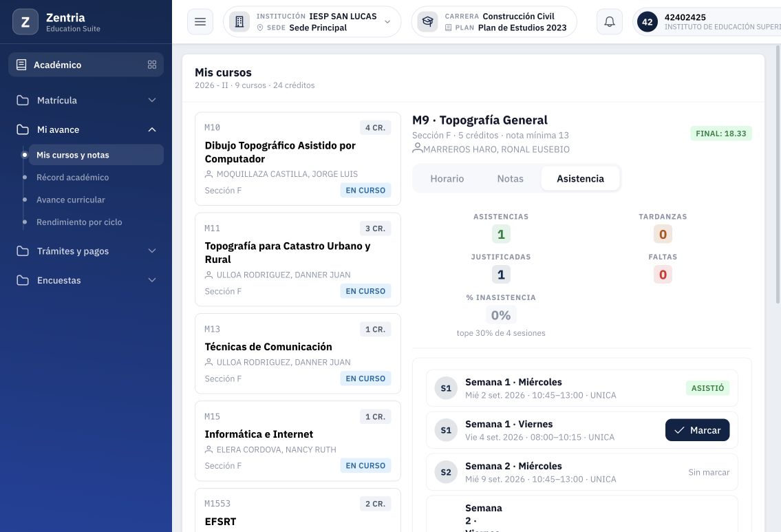This screenshot has width=781, height=532.
Task: Click the 0% inasistencia value
Action: (x=500, y=315)
